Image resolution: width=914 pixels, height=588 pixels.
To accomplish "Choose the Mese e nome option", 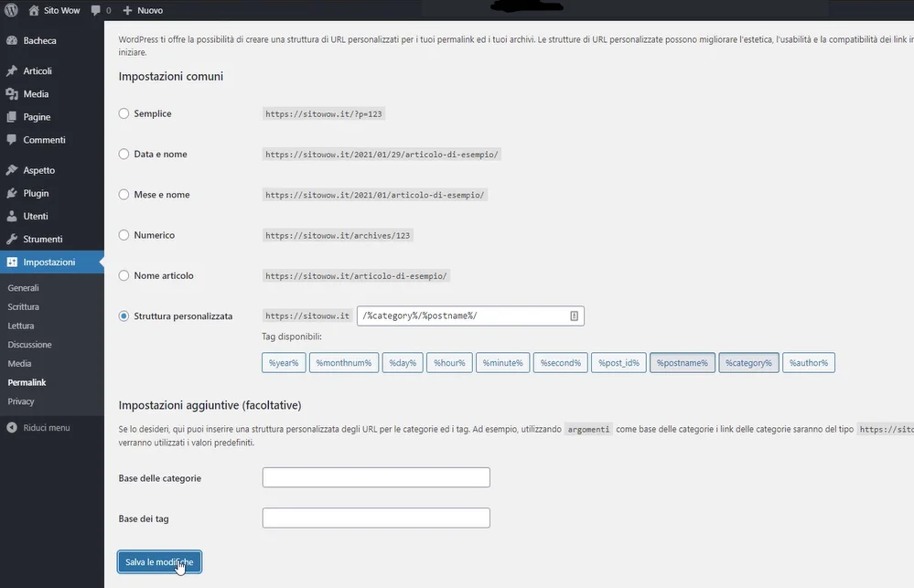I will tap(124, 195).
